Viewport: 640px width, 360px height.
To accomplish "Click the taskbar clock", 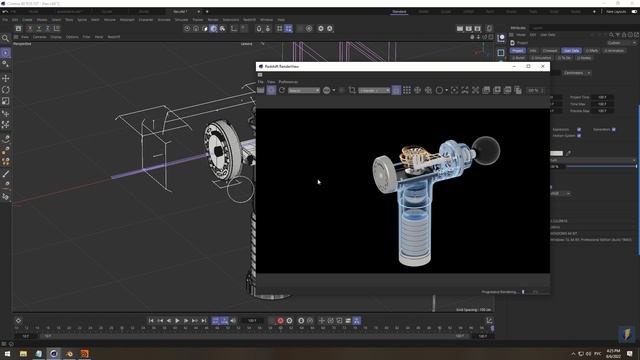I will pos(613,354).
